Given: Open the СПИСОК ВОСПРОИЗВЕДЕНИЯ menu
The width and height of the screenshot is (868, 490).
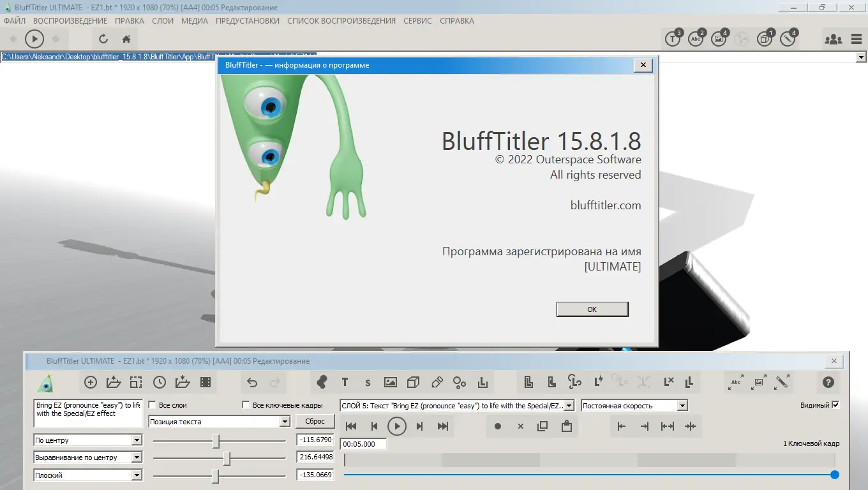Looking at the screenshot, I should point(341,21).
